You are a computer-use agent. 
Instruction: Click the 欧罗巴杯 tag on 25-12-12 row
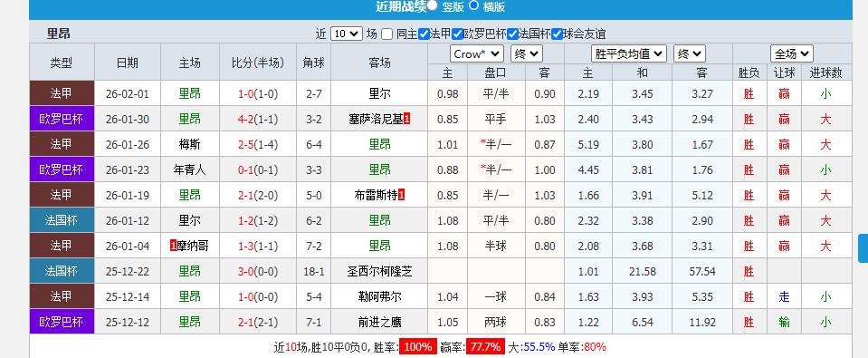[x=62, y=323]
